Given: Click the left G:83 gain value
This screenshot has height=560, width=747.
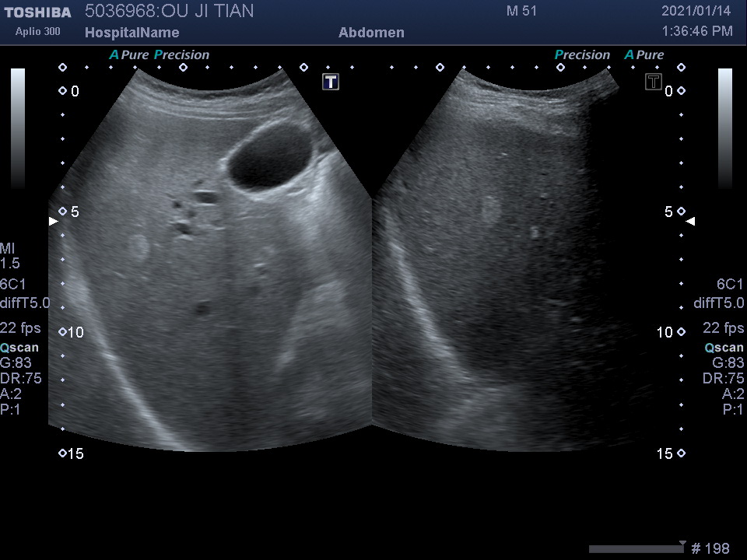Looking at the screenshot, I should click(16, 363).
